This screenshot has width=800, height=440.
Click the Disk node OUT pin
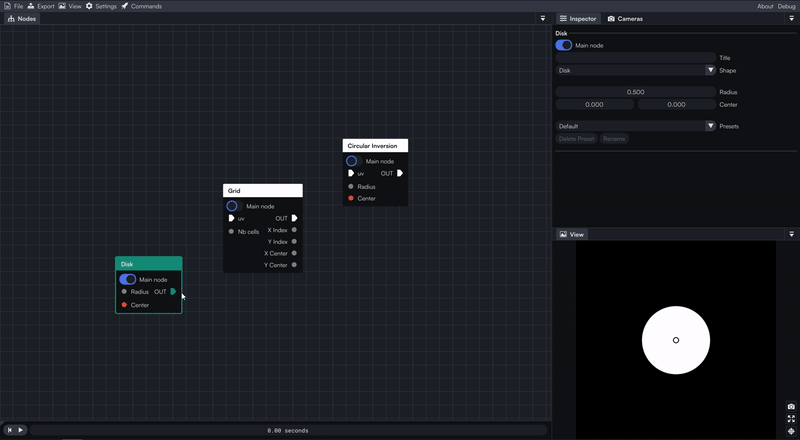(173, 291)
